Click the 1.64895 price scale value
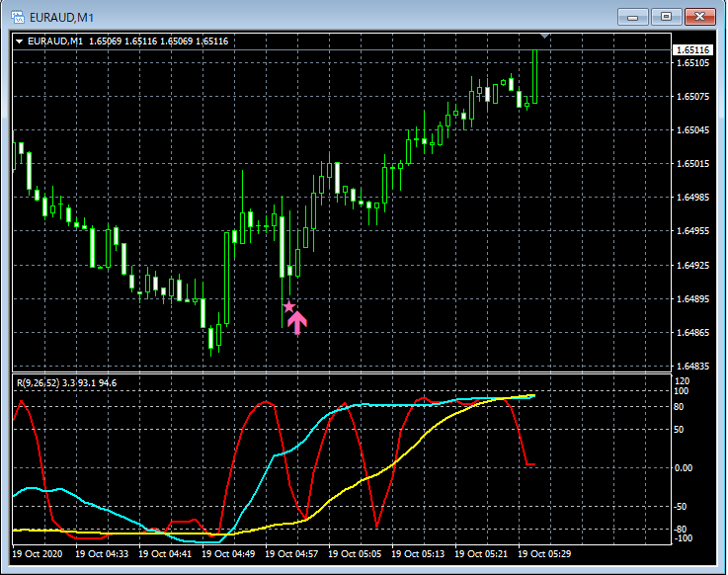 point(692,299)
